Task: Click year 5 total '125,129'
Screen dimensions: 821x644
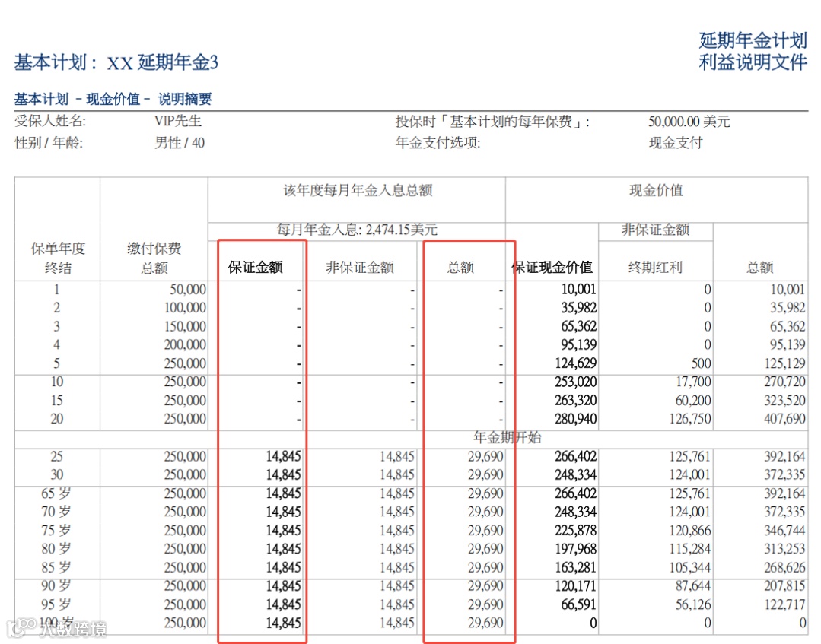Action: [x=784, y=363]
